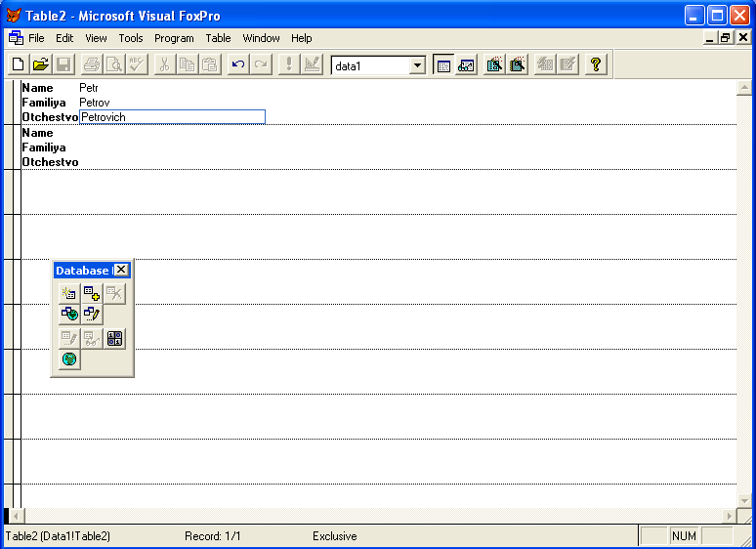Image resolution: width=756 pixels, height=549 pixels.
Task: Open the Data Session window icon
Action: pyautogui.click(x=466, y=64)
